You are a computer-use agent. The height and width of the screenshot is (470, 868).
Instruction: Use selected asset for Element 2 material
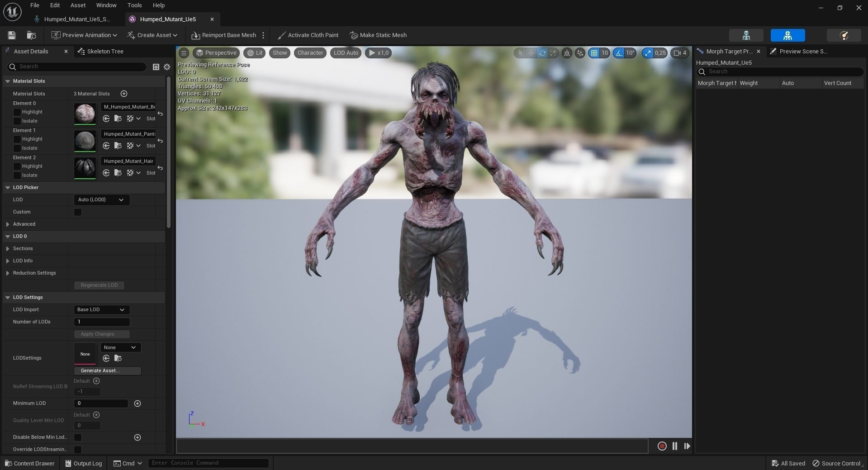[106, 173]
